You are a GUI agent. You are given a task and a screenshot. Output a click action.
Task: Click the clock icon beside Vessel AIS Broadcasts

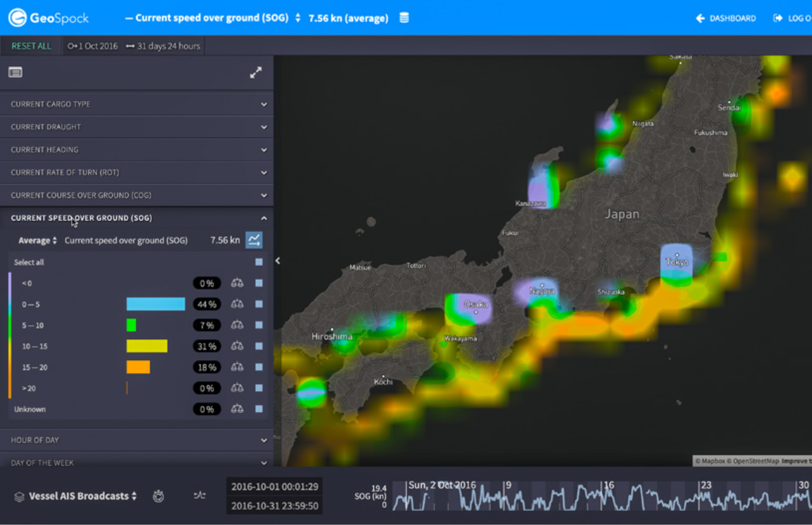click(158, 496)
